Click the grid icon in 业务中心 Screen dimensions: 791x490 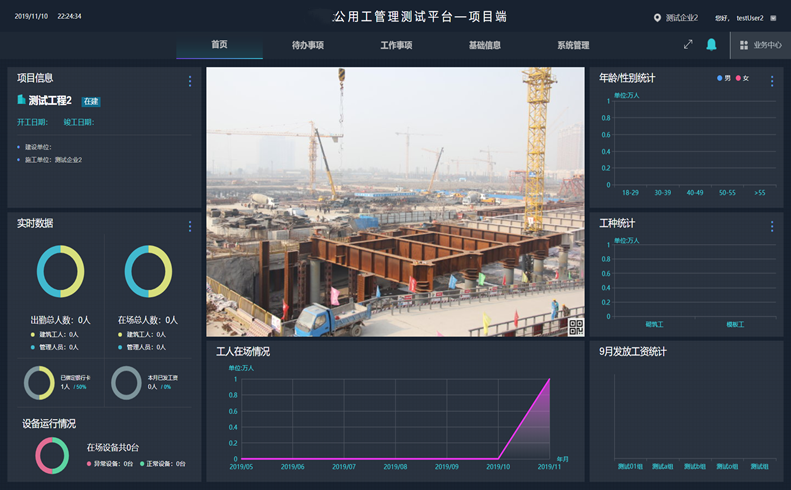pyautogui.click(x=743, y=45)
